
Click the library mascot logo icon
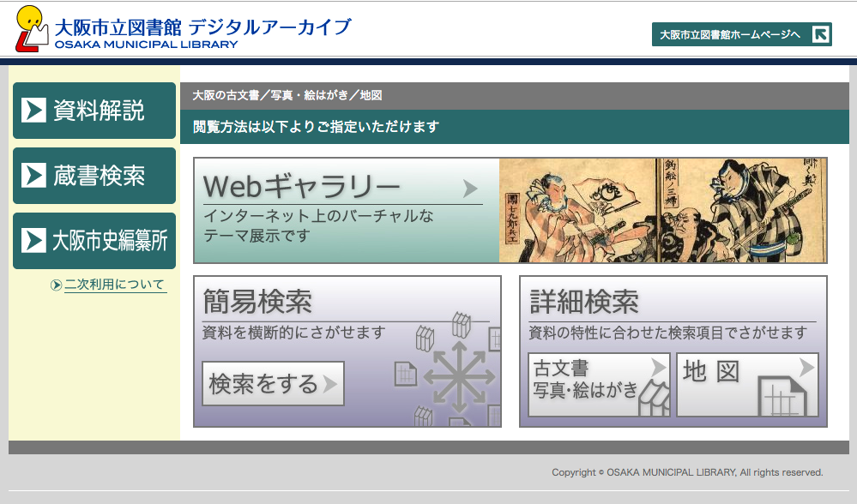(32, 29)
